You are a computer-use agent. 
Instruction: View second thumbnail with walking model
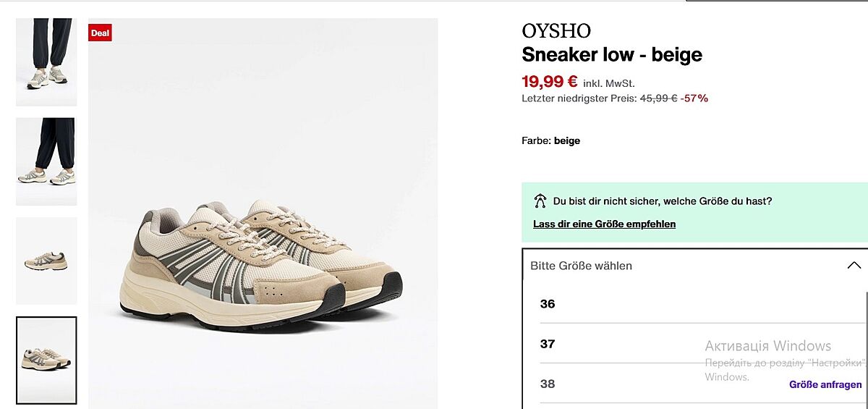tap(46, 161)
